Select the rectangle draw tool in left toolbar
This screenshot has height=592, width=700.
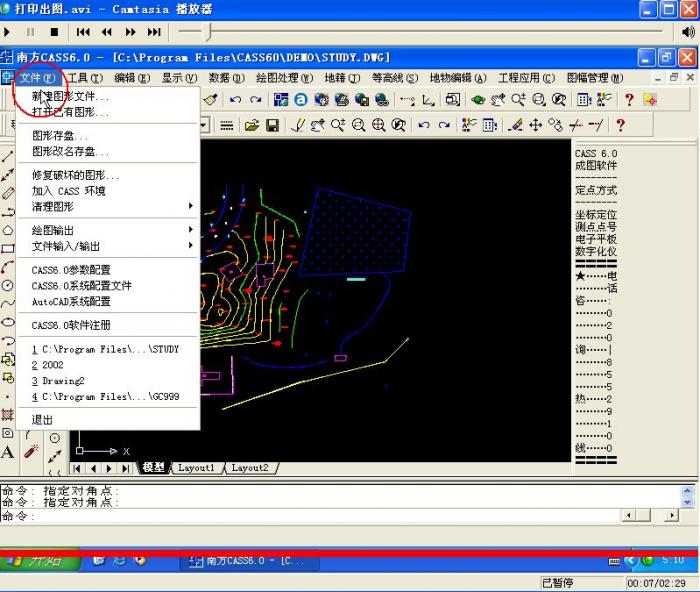[x=8, y=248]
